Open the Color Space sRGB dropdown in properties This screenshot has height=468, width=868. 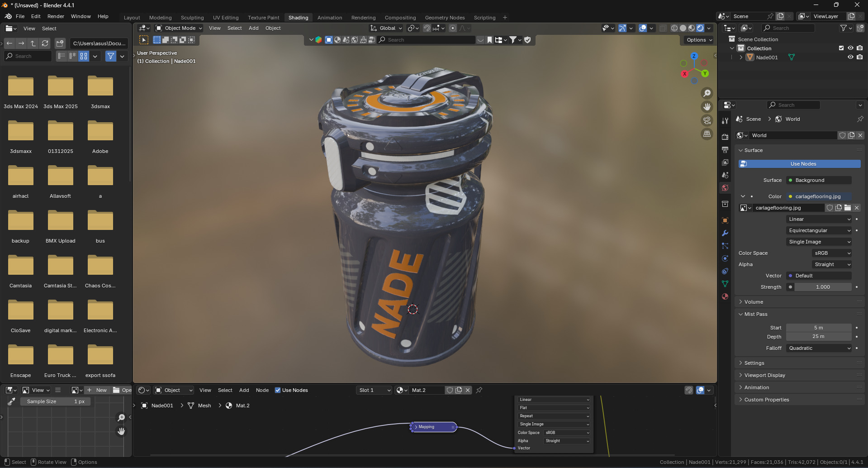point(832,253)
